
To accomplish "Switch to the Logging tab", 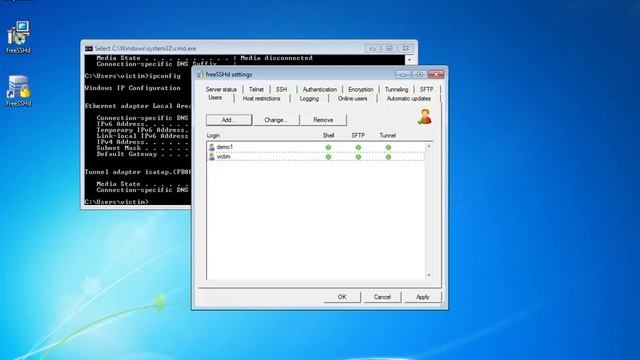I will pos(309,99).
